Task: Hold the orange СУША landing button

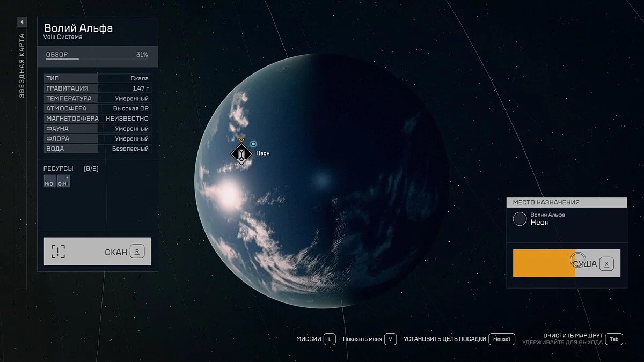Action: (567, 263)
